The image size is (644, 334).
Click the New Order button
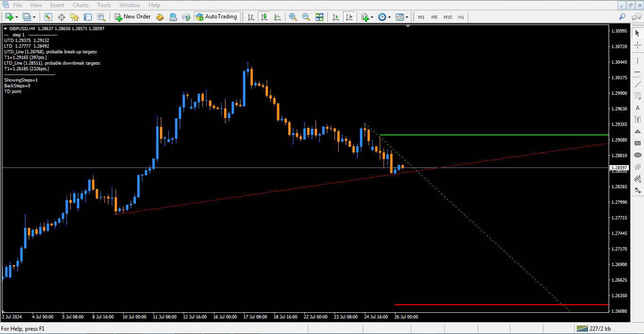pyautogui.click(x=133, y=17)
